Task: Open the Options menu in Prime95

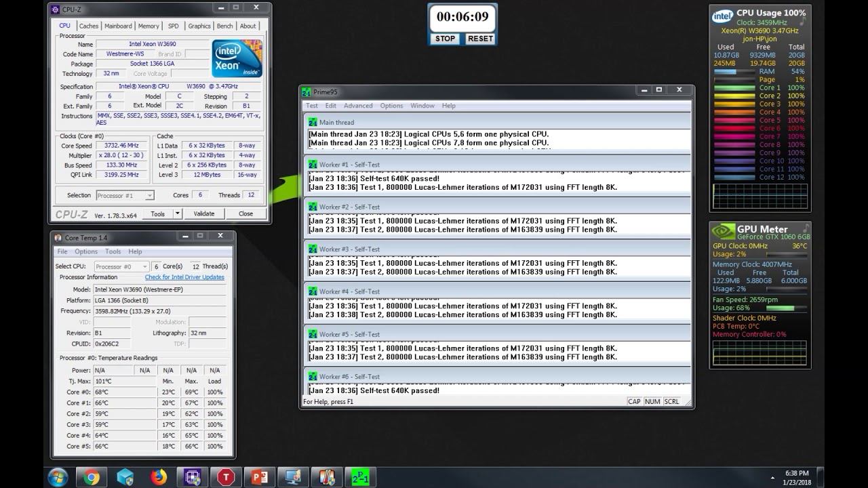Action: click(x=391, y=106)
